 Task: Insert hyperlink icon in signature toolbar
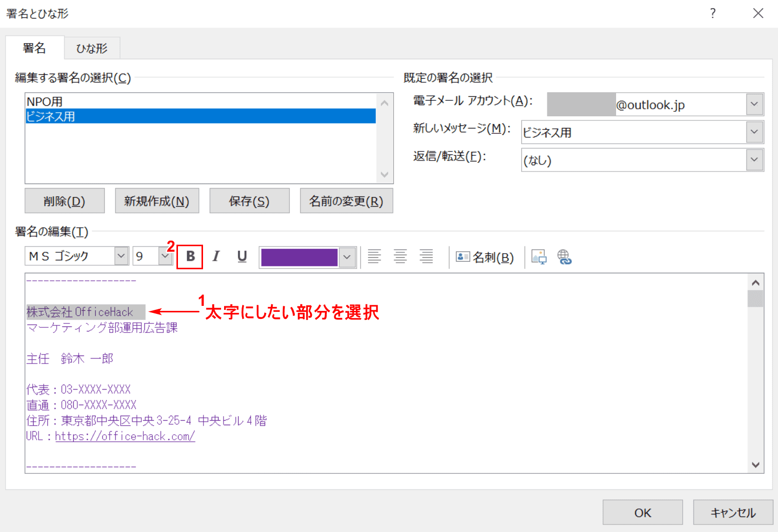click(564, 257)
